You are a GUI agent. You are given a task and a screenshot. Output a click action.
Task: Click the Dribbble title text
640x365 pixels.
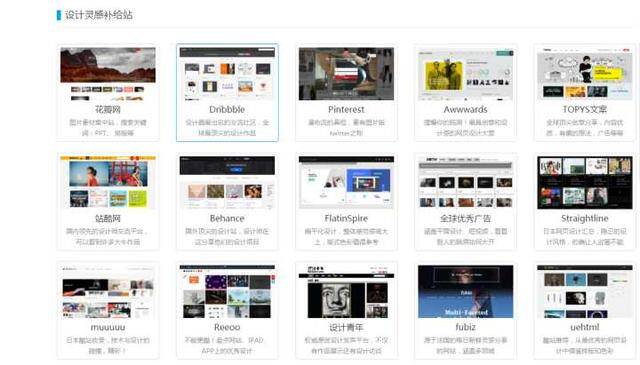pos(227,109)
